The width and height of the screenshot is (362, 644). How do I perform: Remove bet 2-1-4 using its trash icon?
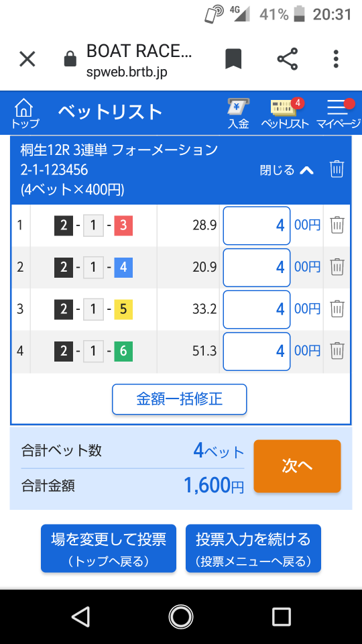click(337, 267)
